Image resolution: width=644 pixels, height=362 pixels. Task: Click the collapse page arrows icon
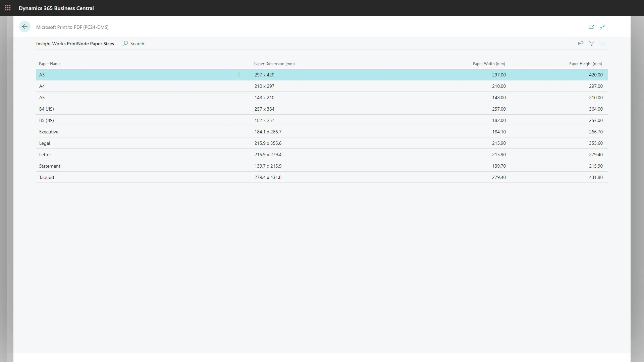point(602,27)
